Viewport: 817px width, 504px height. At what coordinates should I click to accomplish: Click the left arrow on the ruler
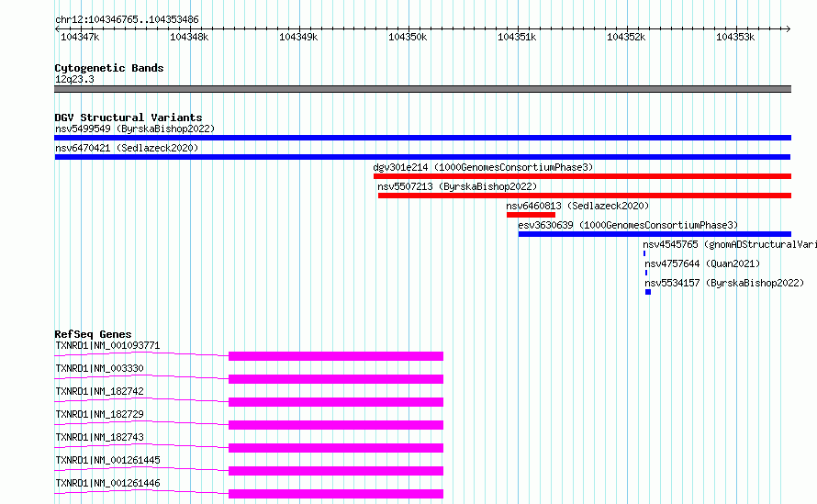pyautogui.click(x=57, y=28)
